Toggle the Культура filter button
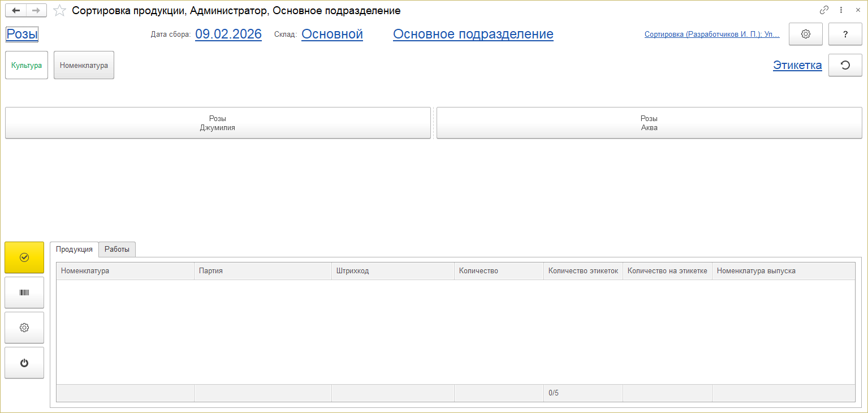 [27, 65]
